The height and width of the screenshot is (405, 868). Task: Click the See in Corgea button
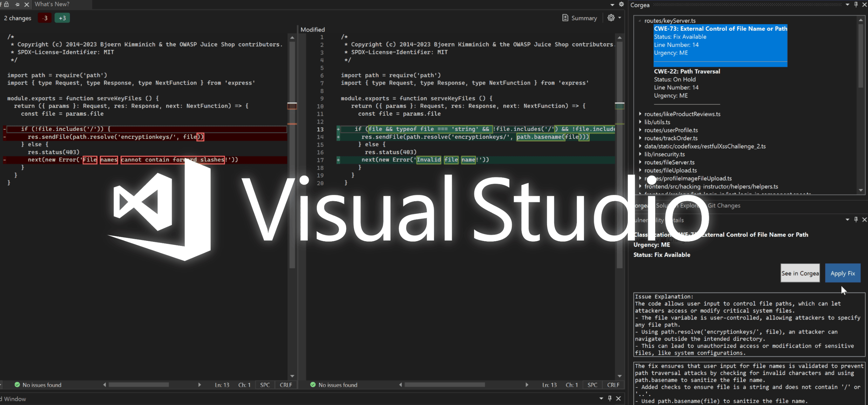point(800,273)
